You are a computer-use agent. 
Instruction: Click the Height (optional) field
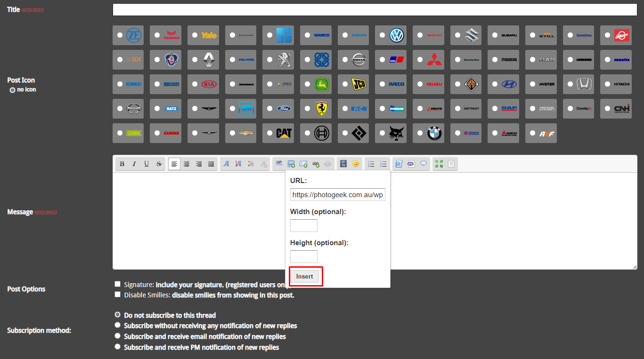[x=304, y=257]
